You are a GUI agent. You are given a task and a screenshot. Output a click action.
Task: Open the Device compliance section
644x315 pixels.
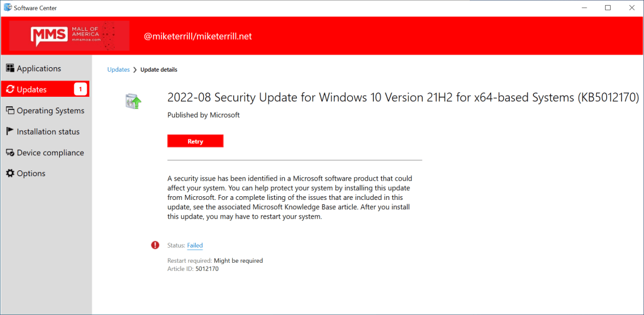click(50, 153)
